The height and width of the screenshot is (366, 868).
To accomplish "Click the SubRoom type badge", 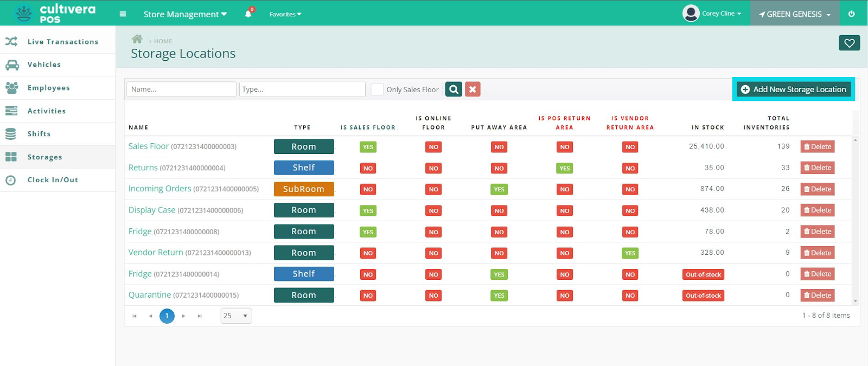I will point(304,189).
